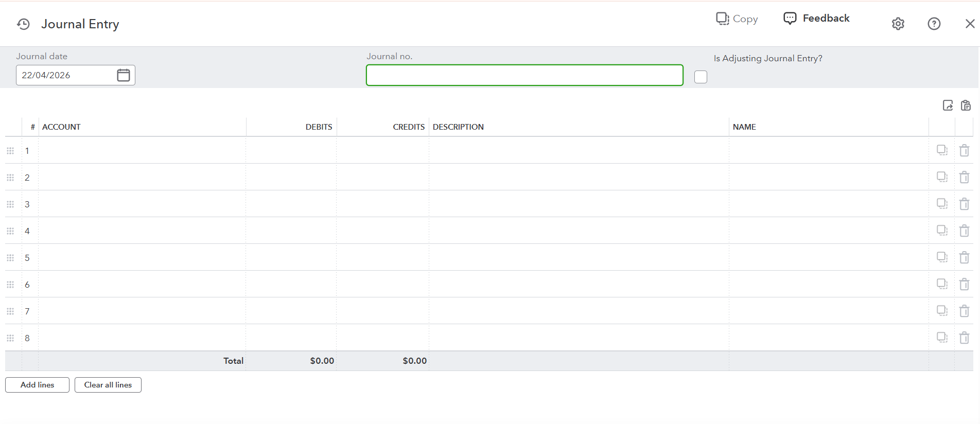
Task: Open the recent transactions history icon
Action: point(23,24)
